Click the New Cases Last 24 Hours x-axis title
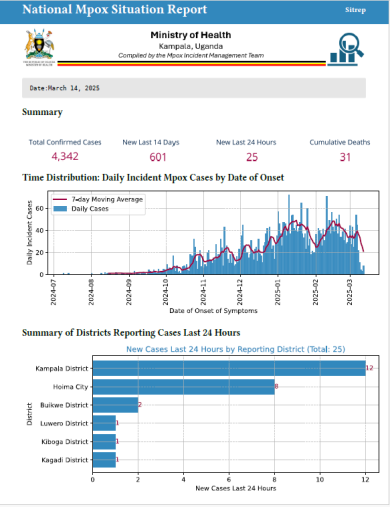390x507 pixels. (x=236, y=488)
